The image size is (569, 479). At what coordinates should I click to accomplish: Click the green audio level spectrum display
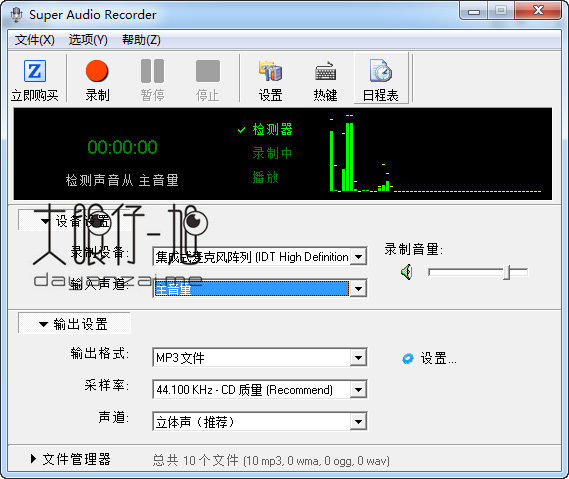coord(435,153)
